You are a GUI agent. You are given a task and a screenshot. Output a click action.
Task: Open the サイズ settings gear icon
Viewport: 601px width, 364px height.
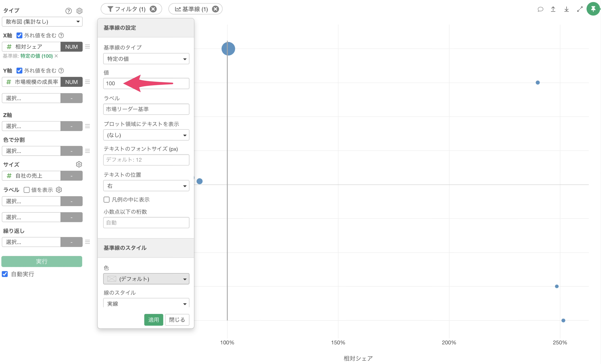(79, 164)
